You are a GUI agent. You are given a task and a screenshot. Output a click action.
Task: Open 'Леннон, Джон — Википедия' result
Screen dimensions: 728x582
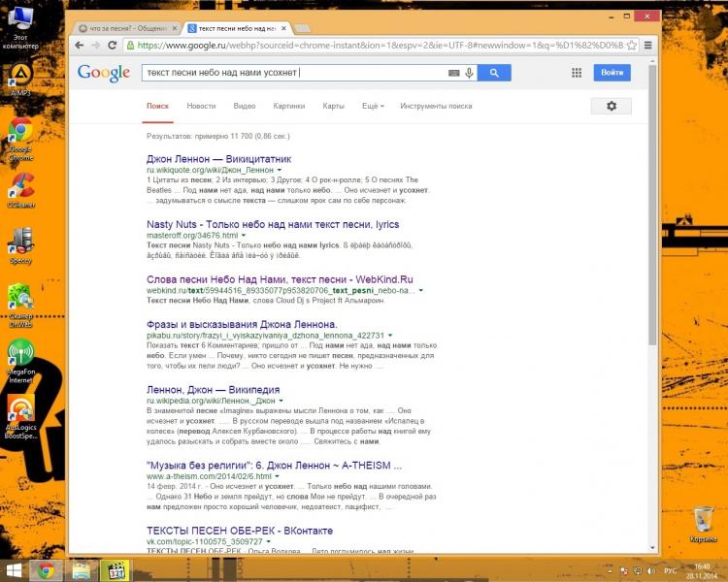[x=214, y=390]
